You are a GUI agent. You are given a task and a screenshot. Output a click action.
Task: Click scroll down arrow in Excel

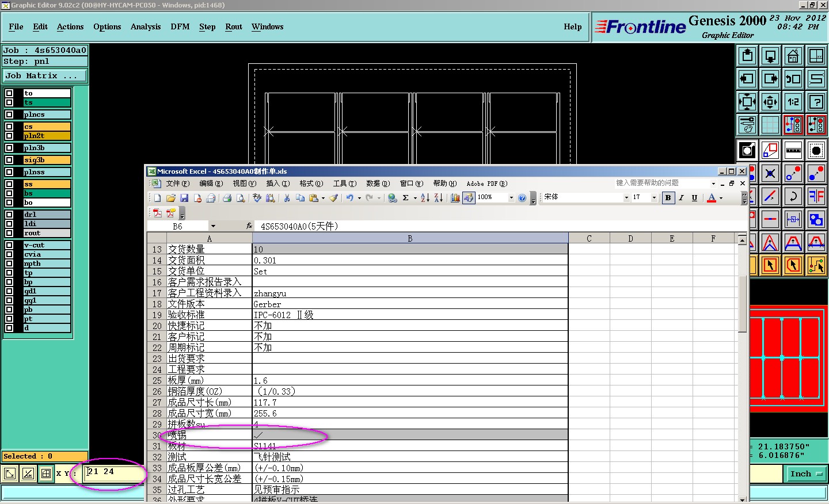(743, 499)
